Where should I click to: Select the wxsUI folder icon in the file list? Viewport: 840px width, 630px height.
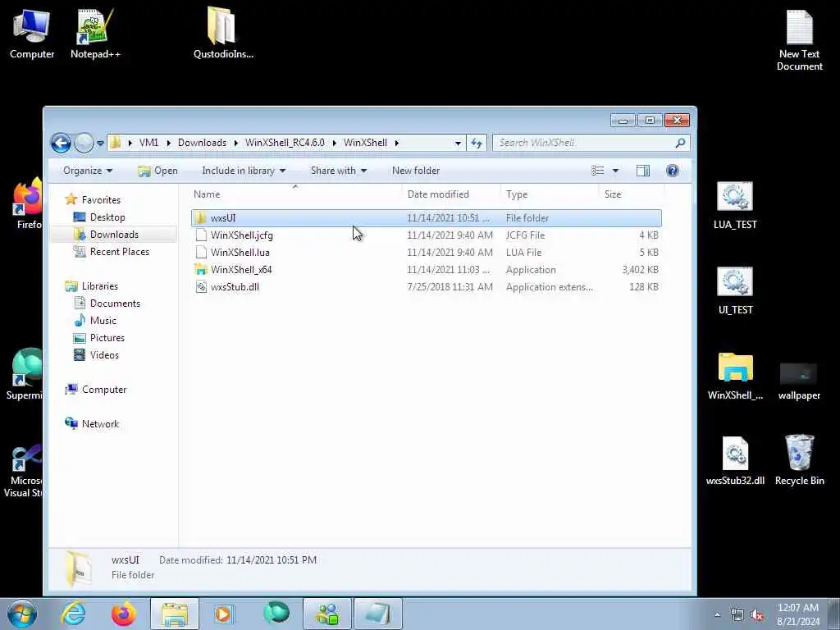201,218
